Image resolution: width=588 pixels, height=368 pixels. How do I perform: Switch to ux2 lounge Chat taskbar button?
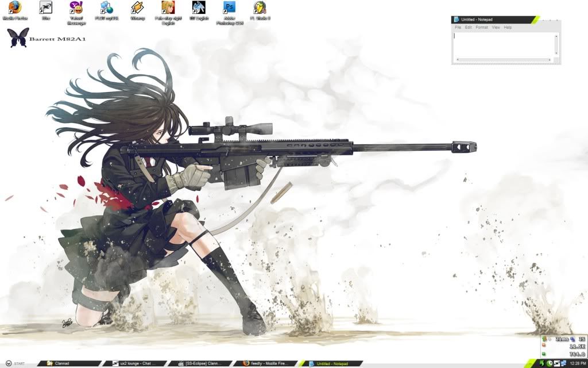pos(134,363)
